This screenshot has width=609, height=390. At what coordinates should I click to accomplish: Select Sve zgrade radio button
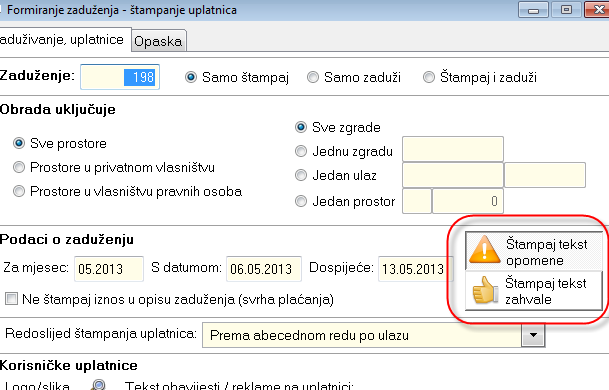[x=301, y=127]
